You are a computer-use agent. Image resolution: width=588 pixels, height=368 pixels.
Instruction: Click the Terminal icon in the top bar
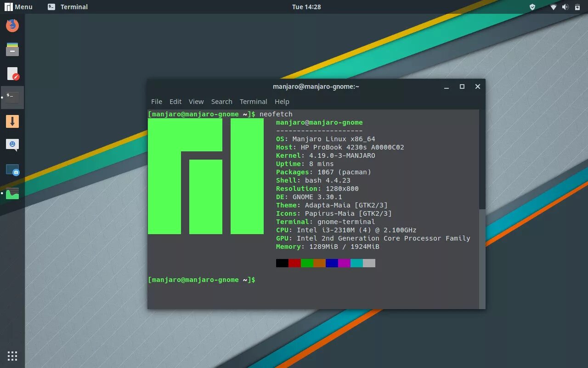(51, 7)
